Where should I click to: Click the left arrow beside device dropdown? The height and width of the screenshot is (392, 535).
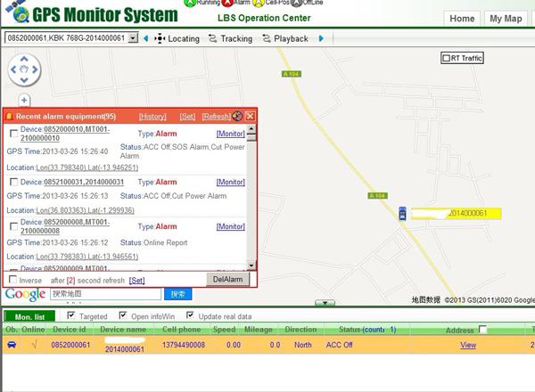tap(145, 38)
